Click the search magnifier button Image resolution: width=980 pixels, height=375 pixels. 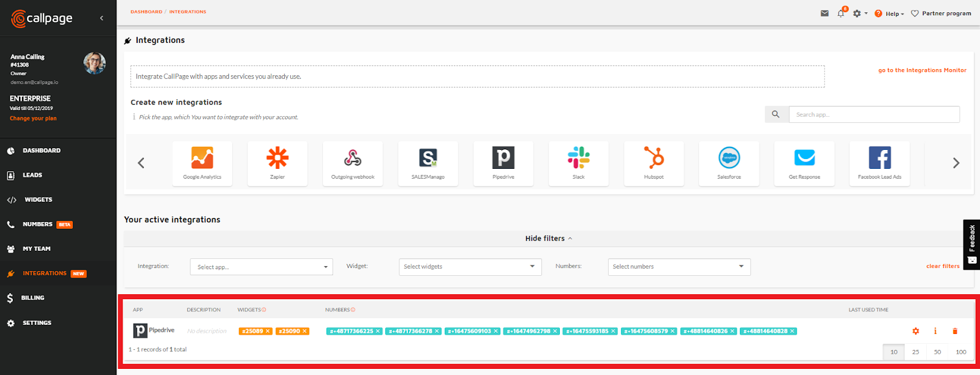(x=776, y=114)
